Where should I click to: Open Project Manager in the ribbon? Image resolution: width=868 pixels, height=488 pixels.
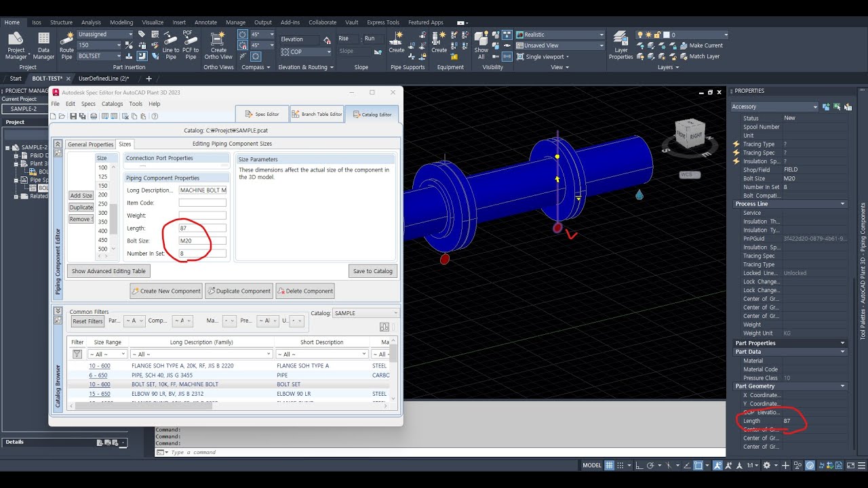click(x=16, y=45)
